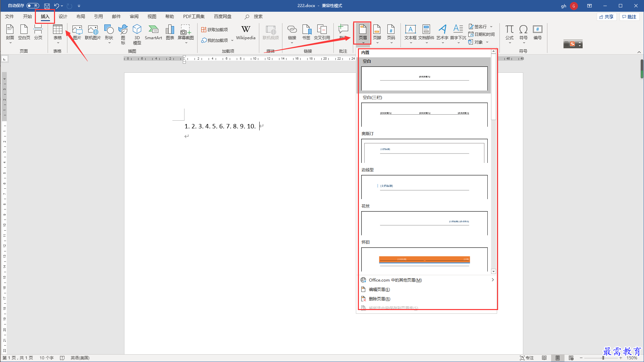This screenshot has height=362, width=644.
Task: Open the 页眉 header dropdown button
Action: (x=363, y=34)
